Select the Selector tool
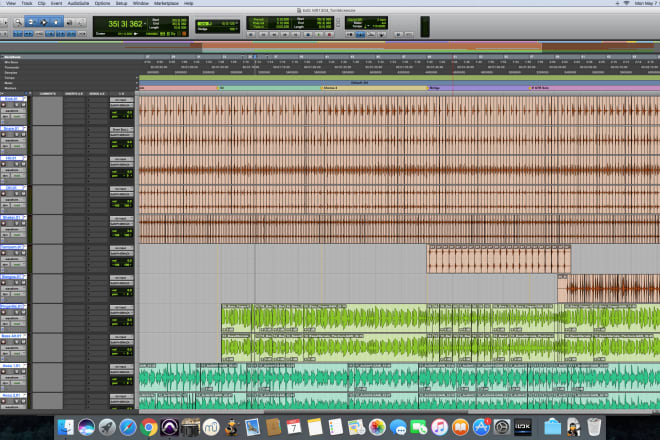This screenshot has width=660, height=440. point(44,22)
